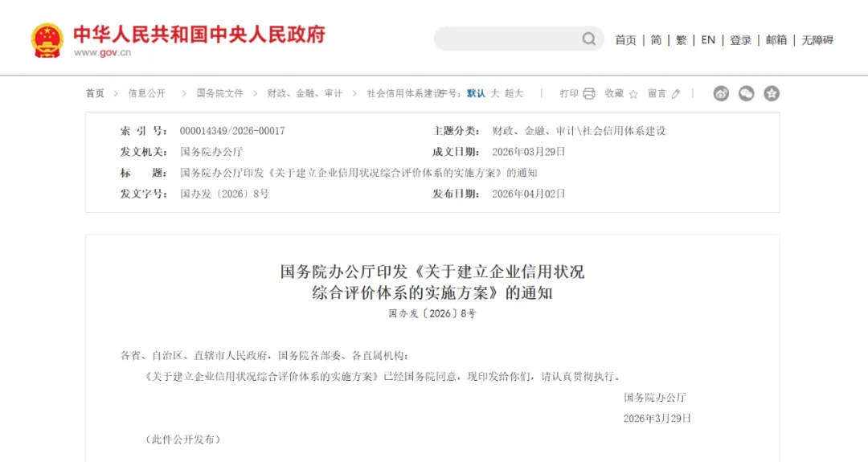868x462 pixels.
Task: Click www.gov.cn URL text
Action: (102, 52)
